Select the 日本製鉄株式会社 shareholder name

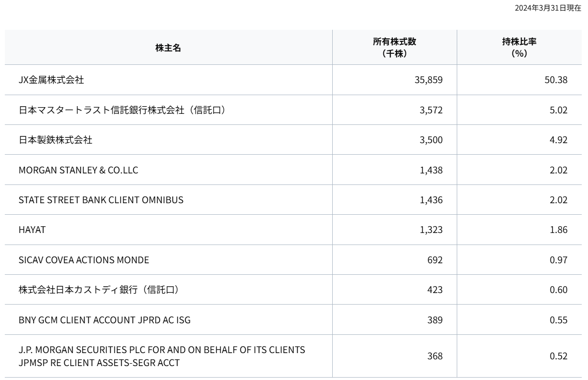55,140
